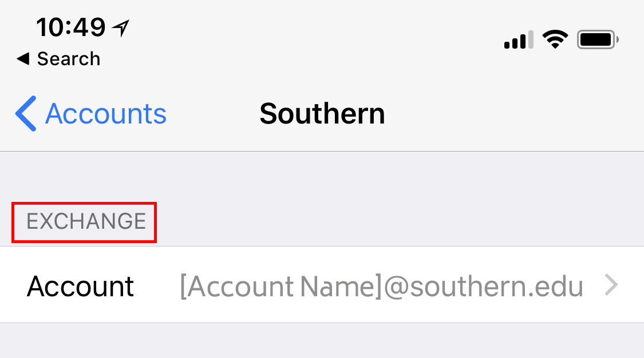Tap the Wi-Fi status icon
The image size is (644, 358).
[x=555, y=39]
